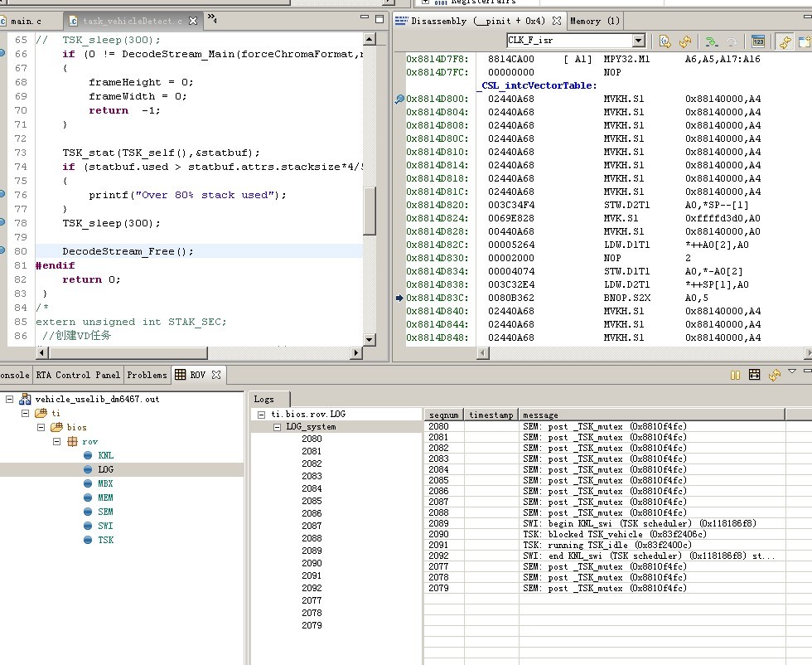Viewport: 812px width, 665px height.
Task: Sort by the message column header
Action: tap(653, 415)
